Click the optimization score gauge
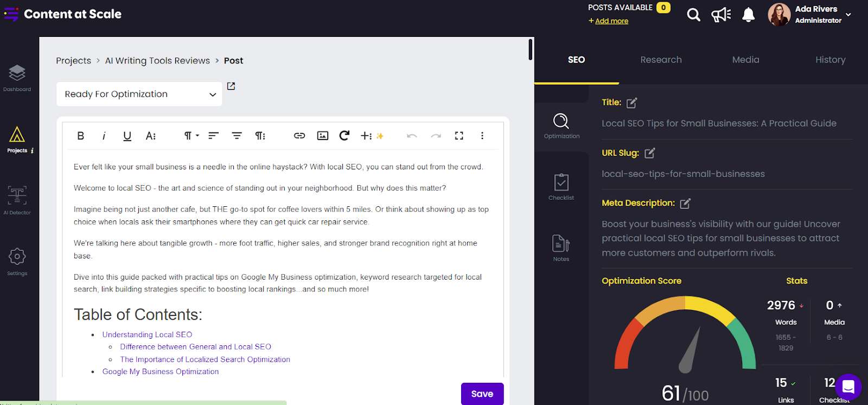This screenshot has height=405, width=868. pyautogui.click(x=685, y=334)
